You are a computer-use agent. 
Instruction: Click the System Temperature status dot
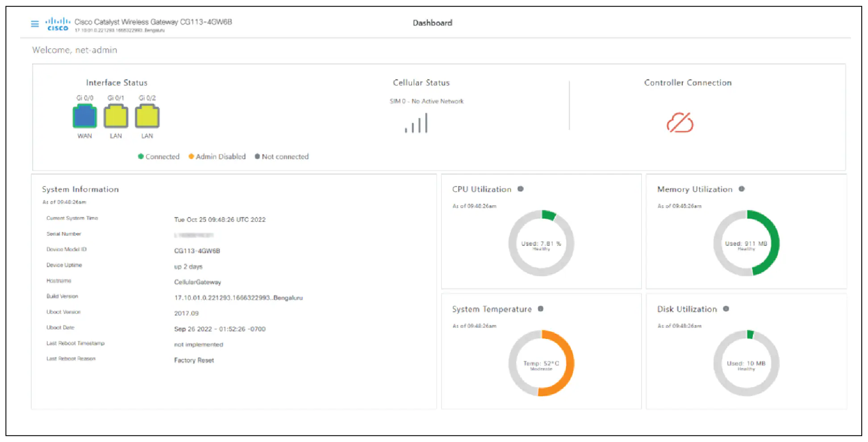click(x=540, y=309)
